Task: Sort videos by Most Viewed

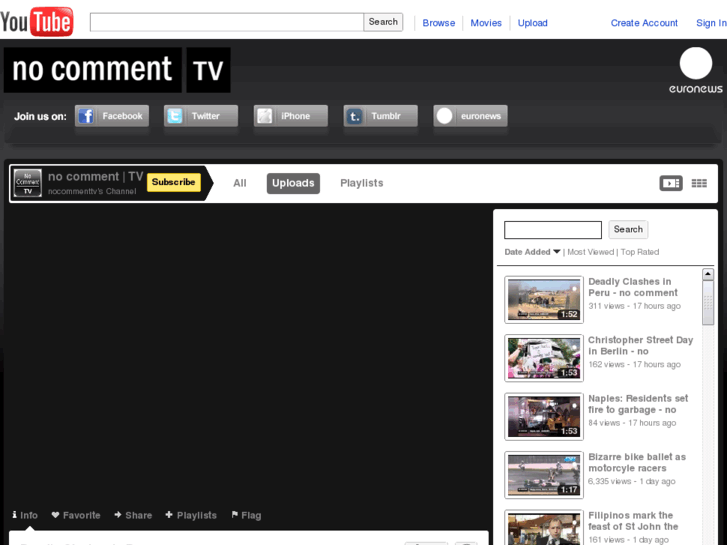Action: click(590, 252)
